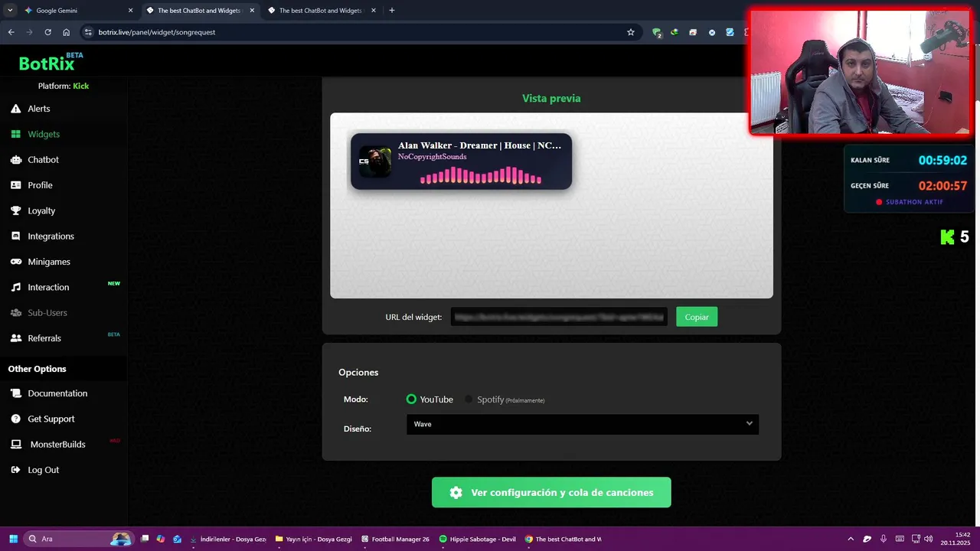Click the Other Options heading

pyautogui.click(x=38, y=369)
